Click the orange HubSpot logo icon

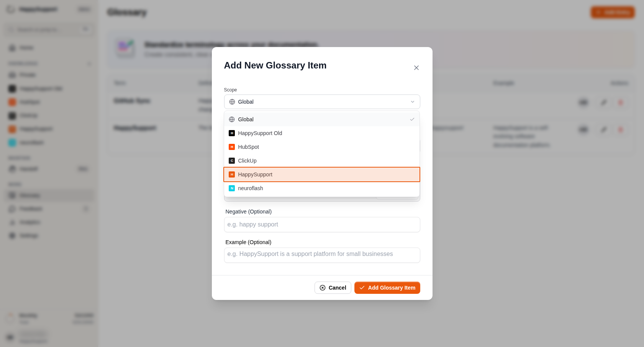pos(232,147)
